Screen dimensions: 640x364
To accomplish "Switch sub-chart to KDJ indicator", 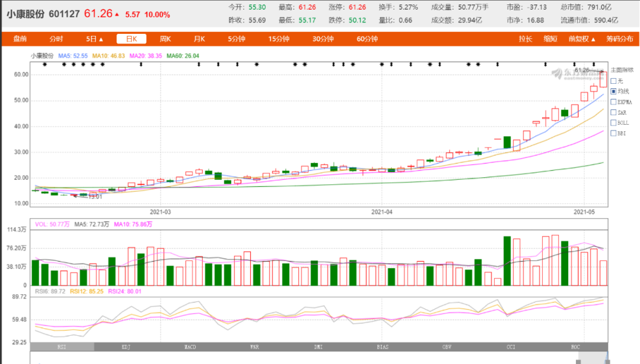I will [126, 347].
